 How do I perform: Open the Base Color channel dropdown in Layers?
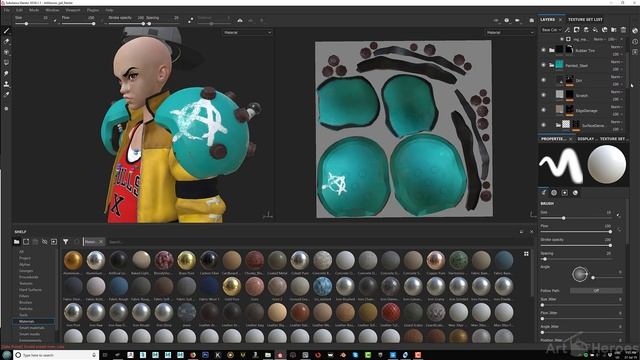(551, 30)
